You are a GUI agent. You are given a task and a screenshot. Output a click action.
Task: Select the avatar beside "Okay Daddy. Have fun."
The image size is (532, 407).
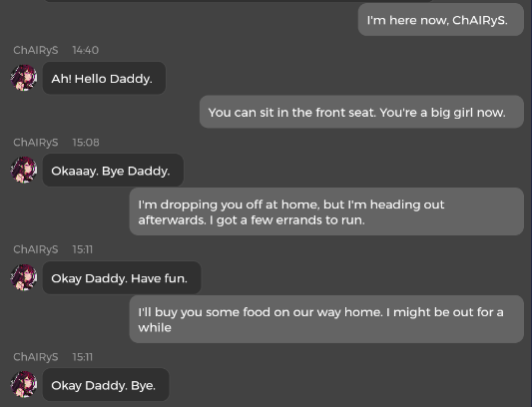[24, 277]
